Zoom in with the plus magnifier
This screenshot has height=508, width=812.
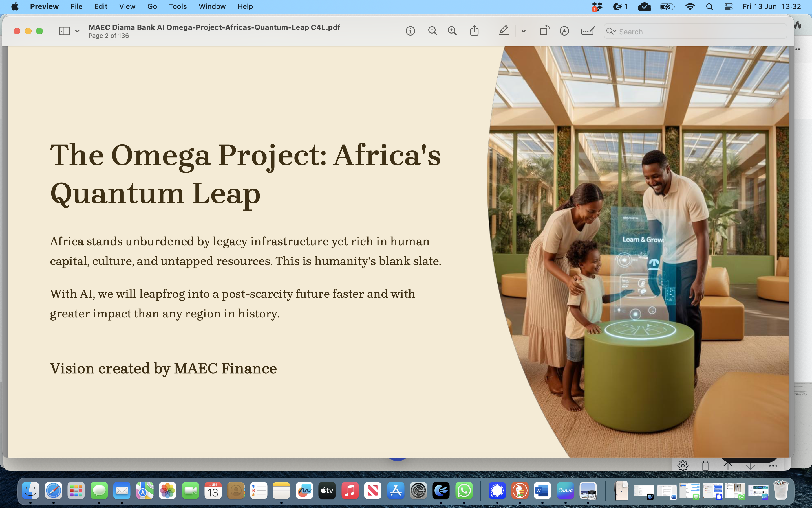coord(452,31)
